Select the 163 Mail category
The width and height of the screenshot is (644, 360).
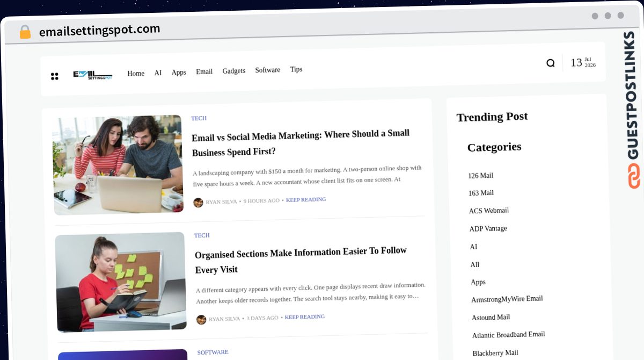coord(481,193)
